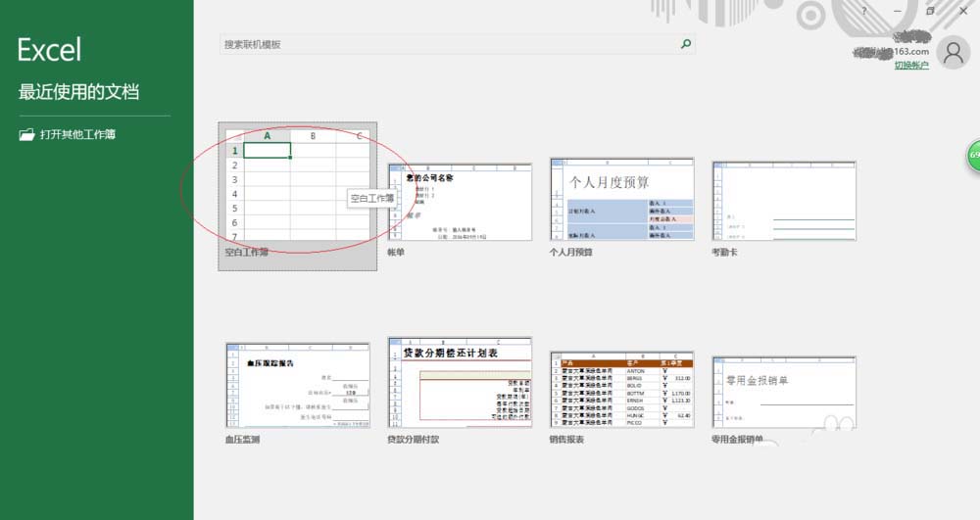Choose the 考勤卡 template thumbnail
The width and height of the screenshot is (980, 520).
[784, 199]
